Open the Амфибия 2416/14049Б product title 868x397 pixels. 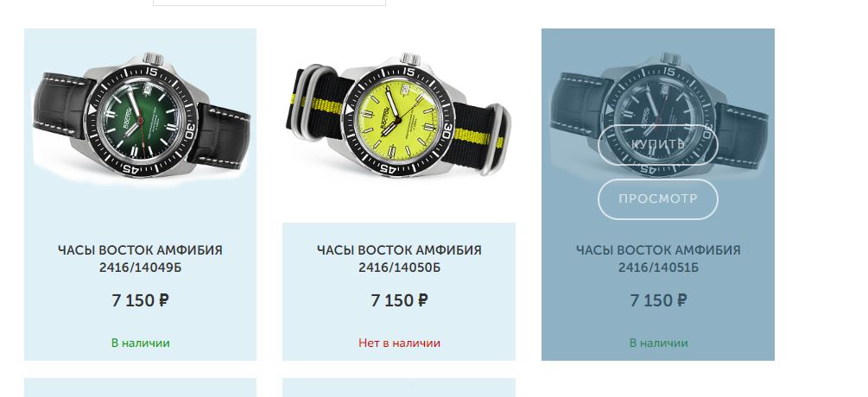[x=140, y=259]
